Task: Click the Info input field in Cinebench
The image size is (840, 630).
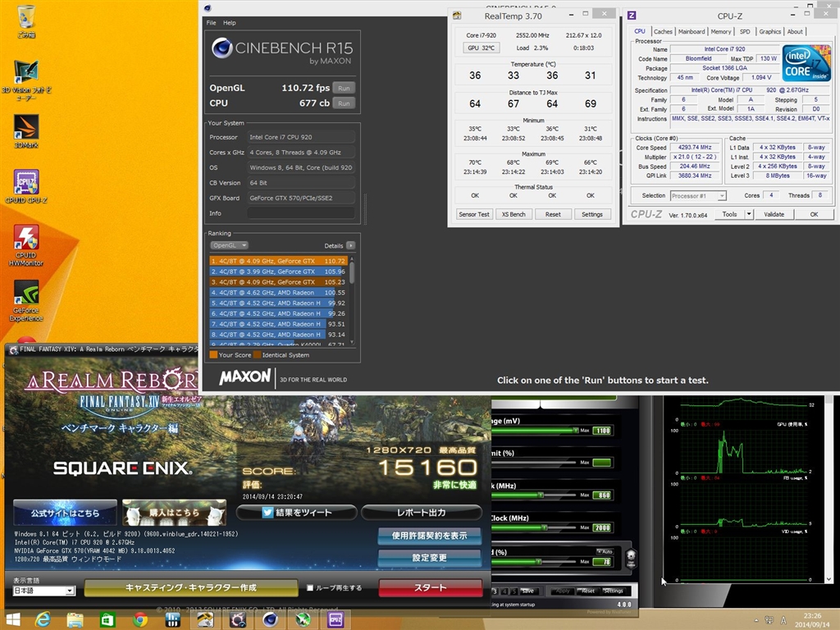Action: coord(301,213)
